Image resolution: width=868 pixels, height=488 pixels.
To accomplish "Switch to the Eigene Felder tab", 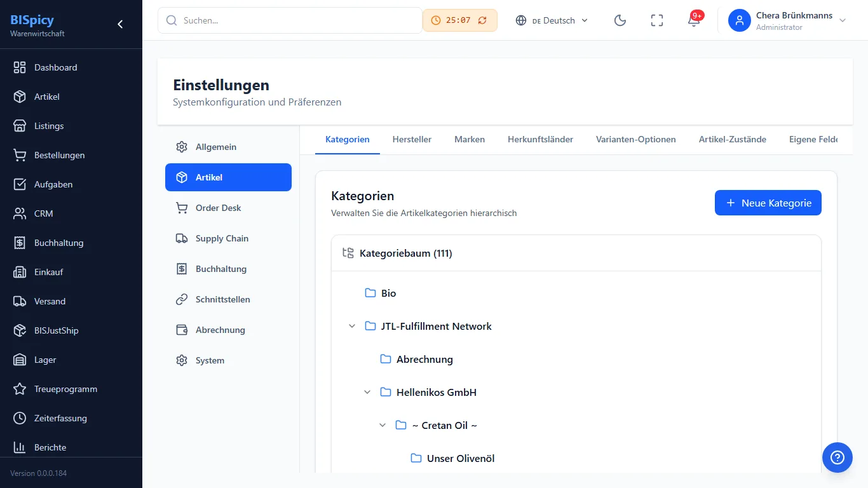I will point(813,139).
